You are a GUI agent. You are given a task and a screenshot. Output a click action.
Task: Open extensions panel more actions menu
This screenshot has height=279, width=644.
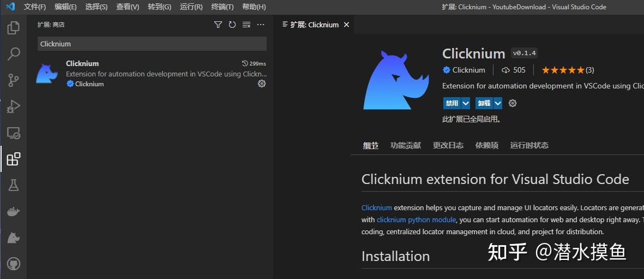point(261,25)
